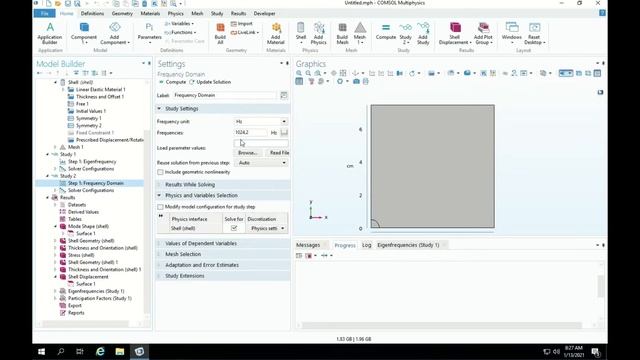The height and width of the screenshot is (360, 640).
Task: Open Reuse solution from previous step dropdown
Action: coord(261,163)
